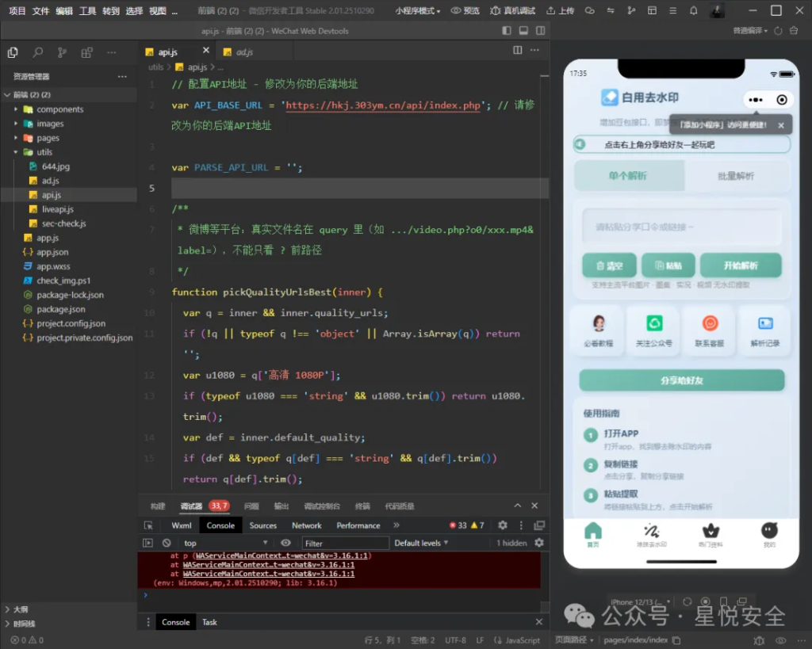Open the Explorer files icon in sidebar
Image resolution: width=812 pixels, height=649 pixels.
coord(13,52)
